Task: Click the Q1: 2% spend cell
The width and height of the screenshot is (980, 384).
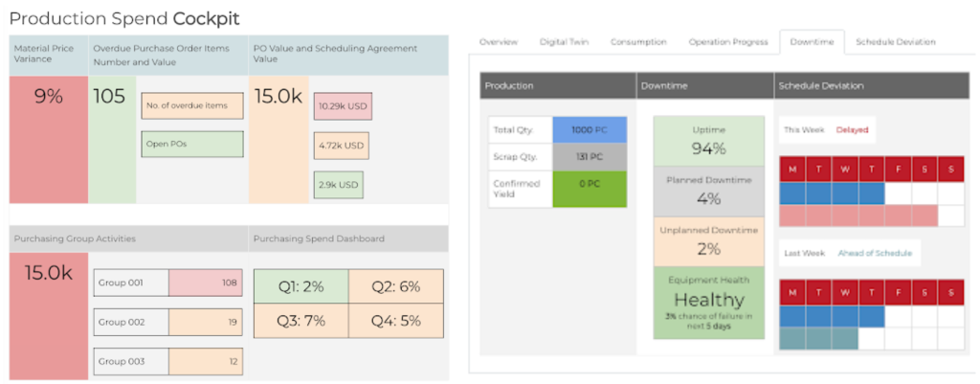Action: pos(301,287)
